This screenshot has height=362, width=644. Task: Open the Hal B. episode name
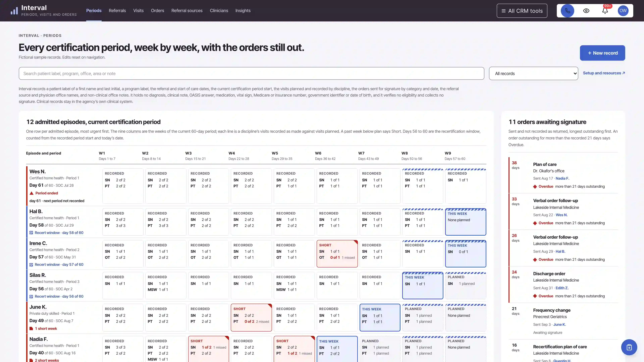click(x=36, y=212)
